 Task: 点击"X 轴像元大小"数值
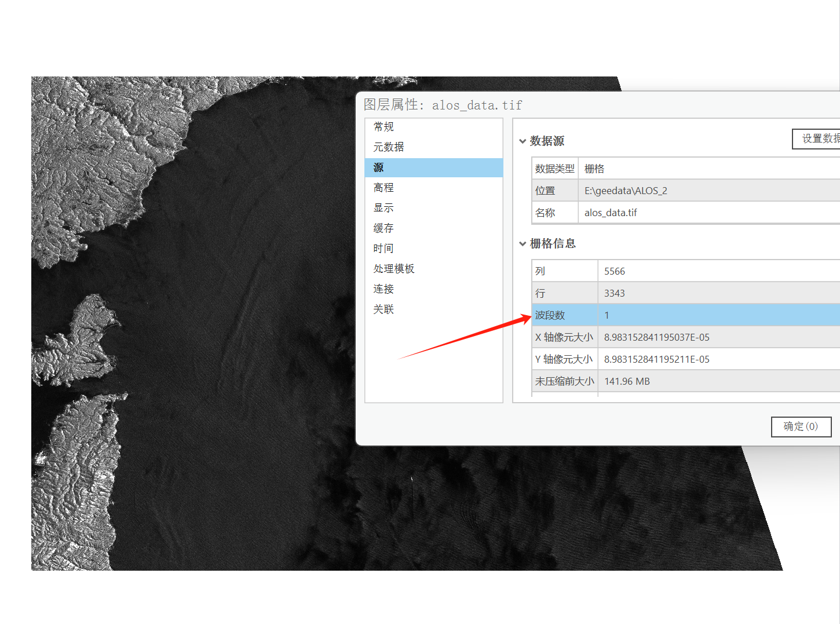657,337
